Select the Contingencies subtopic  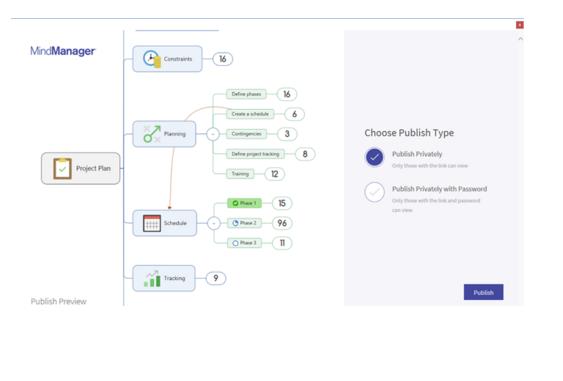click(x=246, y=134)
